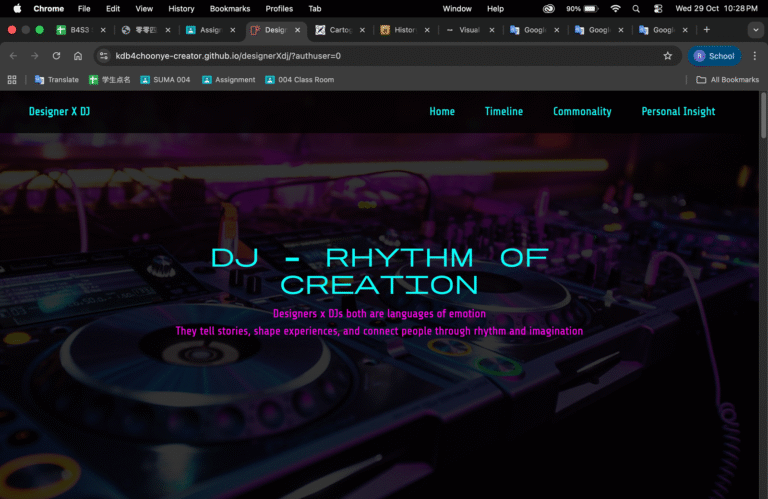Open the 004 Class Room bookmark
This screenshot has width=768, height=499.
(300, 80)
